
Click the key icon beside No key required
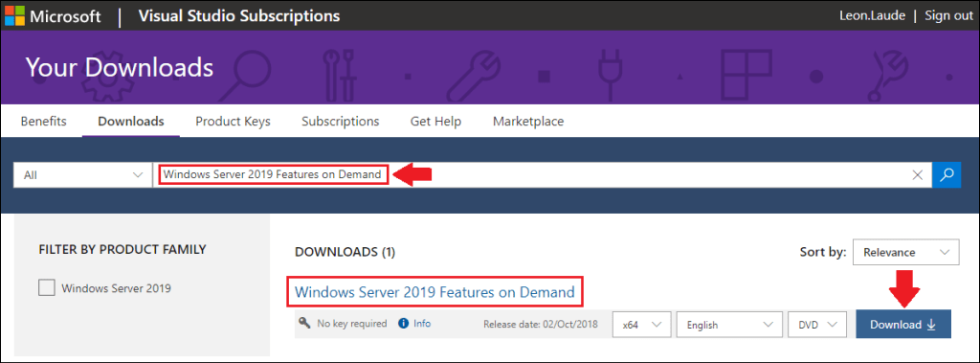[304, 323]
